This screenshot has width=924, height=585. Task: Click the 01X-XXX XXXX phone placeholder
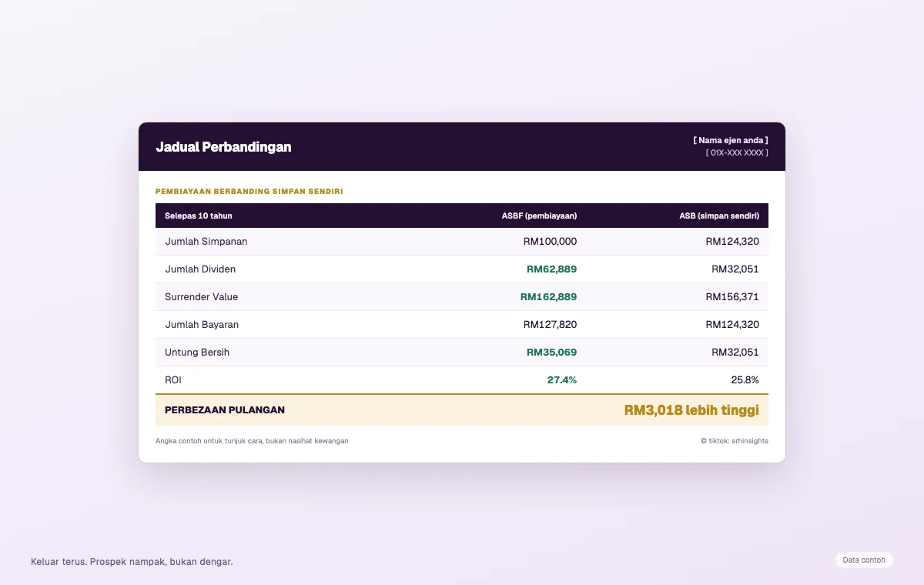click(x=737, y=152)
